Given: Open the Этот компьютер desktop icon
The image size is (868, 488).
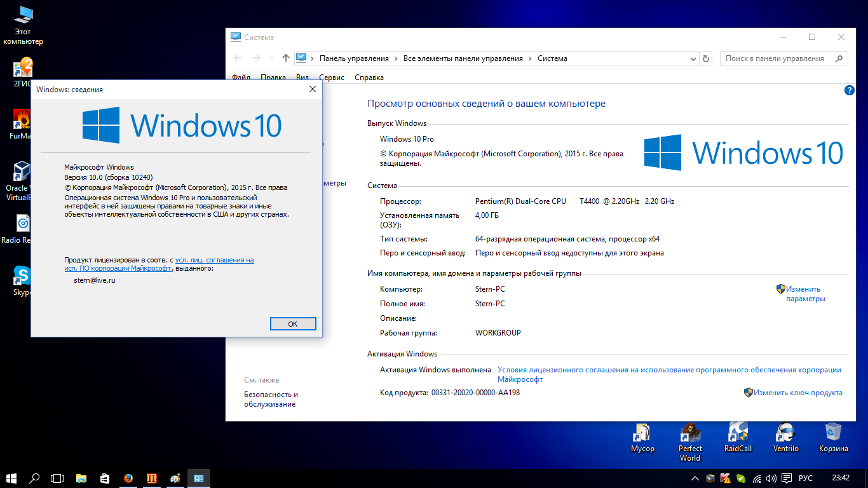Looking at the screenshot, I should (x=24, y=17).
